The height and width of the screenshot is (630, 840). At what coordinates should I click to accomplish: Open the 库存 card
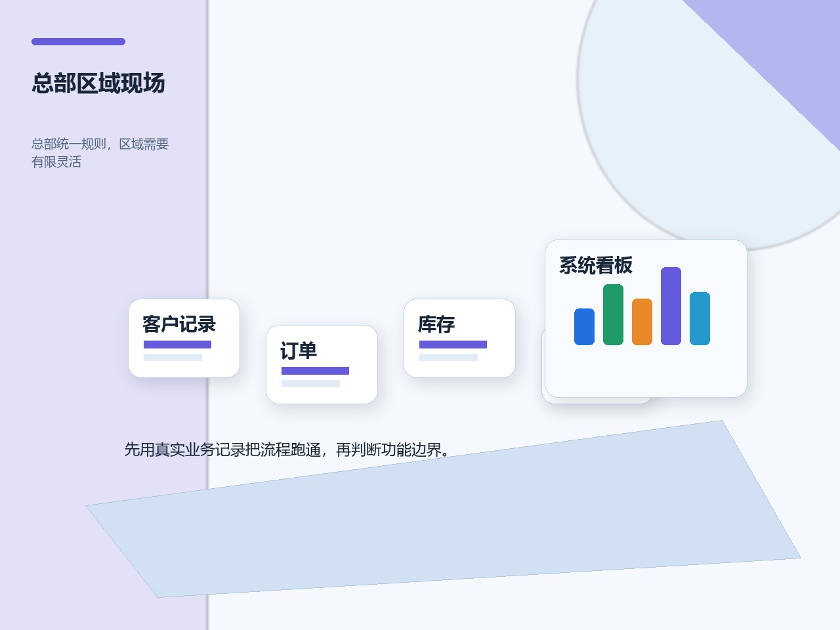459,338
